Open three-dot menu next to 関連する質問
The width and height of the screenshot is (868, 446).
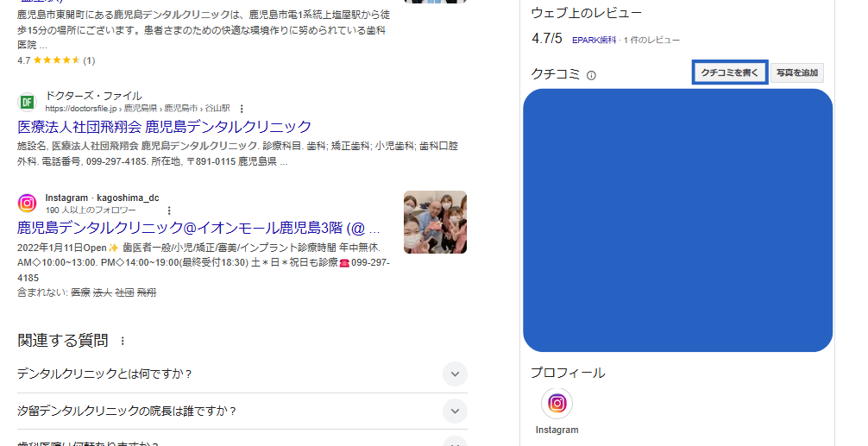[123, 341]
